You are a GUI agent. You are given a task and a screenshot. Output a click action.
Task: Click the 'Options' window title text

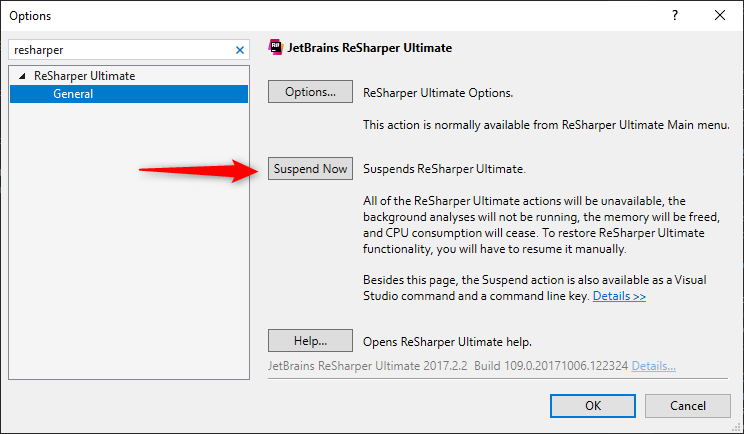(x=30, y=16)
